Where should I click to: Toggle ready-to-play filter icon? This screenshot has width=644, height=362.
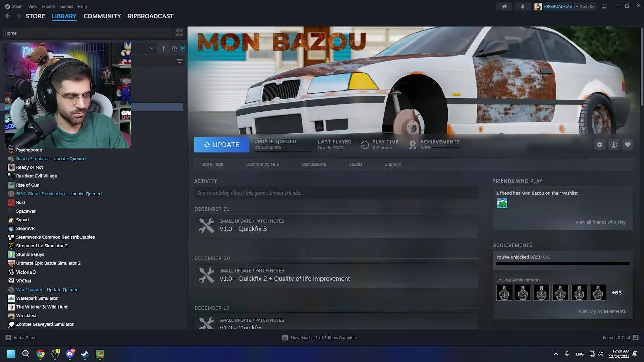click(x=183, y=48)
